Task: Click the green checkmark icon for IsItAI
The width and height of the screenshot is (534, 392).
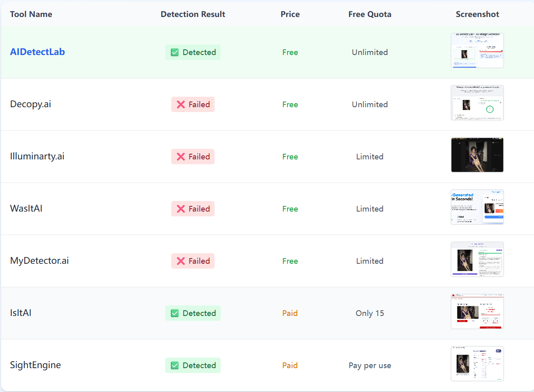Action: click(x=174, y=313)
